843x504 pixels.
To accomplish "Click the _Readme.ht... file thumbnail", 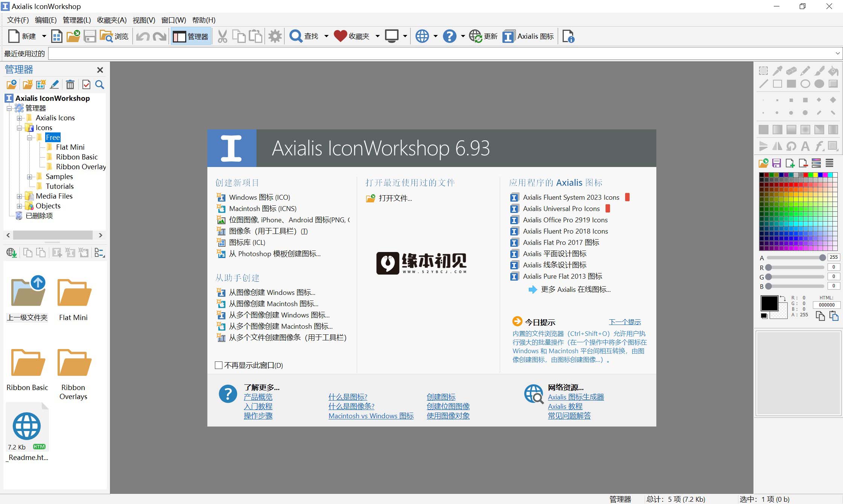I will pos(27,433).
